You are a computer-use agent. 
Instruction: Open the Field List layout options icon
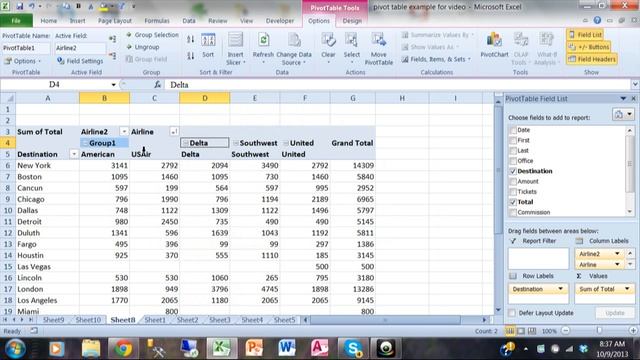pos(623,115)
